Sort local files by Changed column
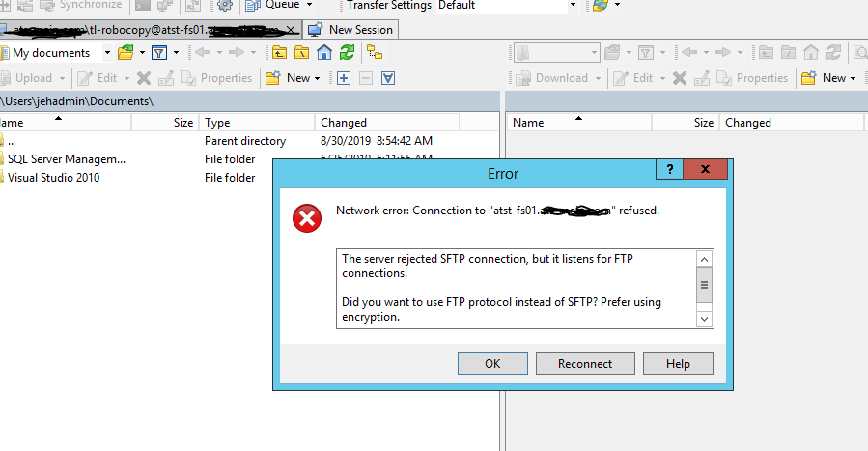This screenshot has height=451, width=868. pyautogui.click(x=345, y=123)
